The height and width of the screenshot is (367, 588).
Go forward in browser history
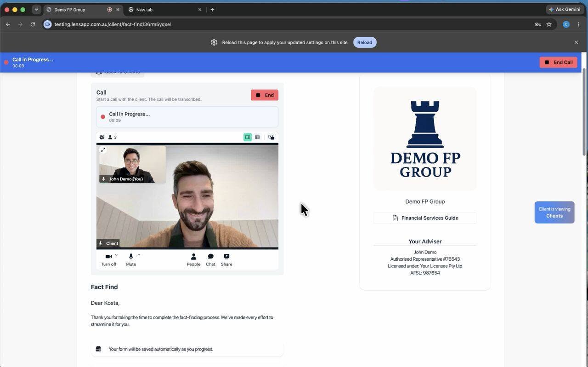click(20, 24)
